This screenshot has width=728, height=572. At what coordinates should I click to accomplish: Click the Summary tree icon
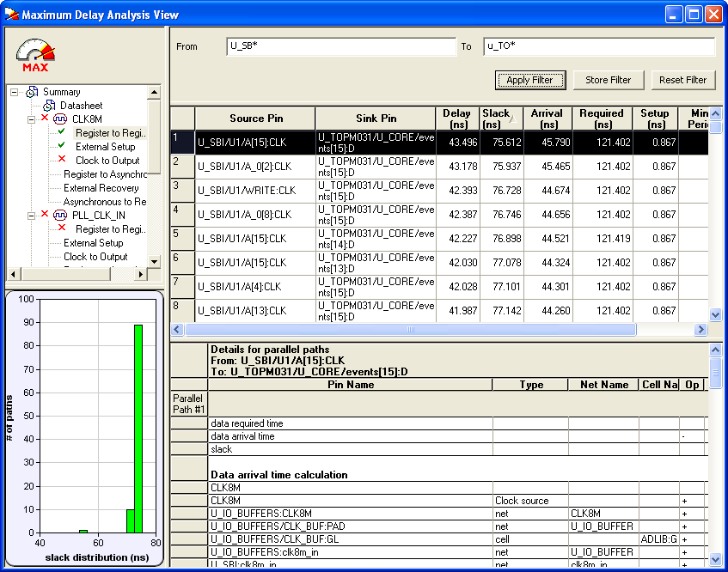pyautogui.click(x=32, y=92)
